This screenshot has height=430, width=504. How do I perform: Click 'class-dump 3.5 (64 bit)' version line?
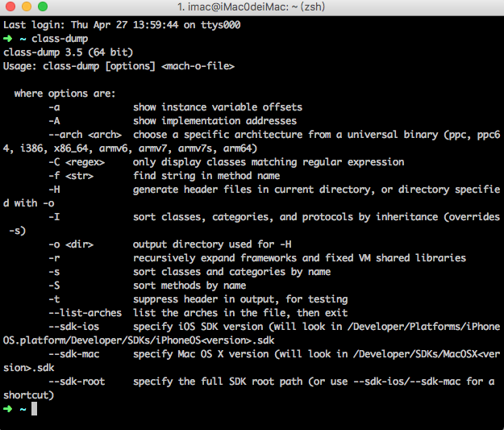[x=69, y=52]
